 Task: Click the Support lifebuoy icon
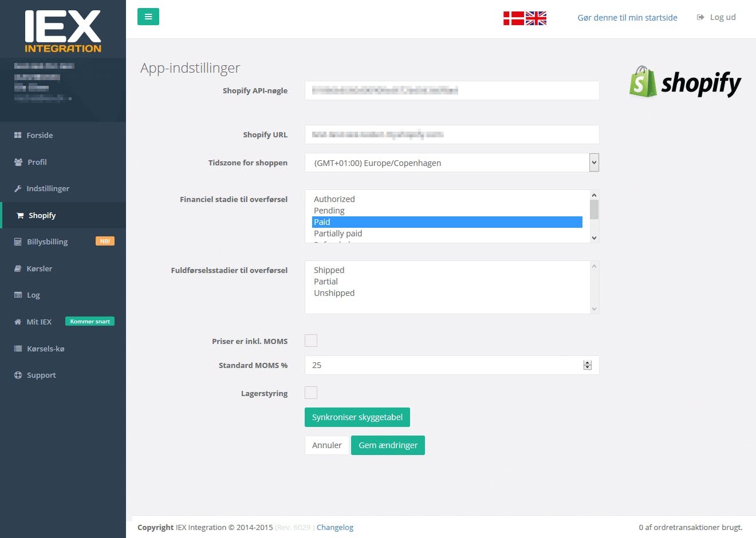tap(18, 375)
